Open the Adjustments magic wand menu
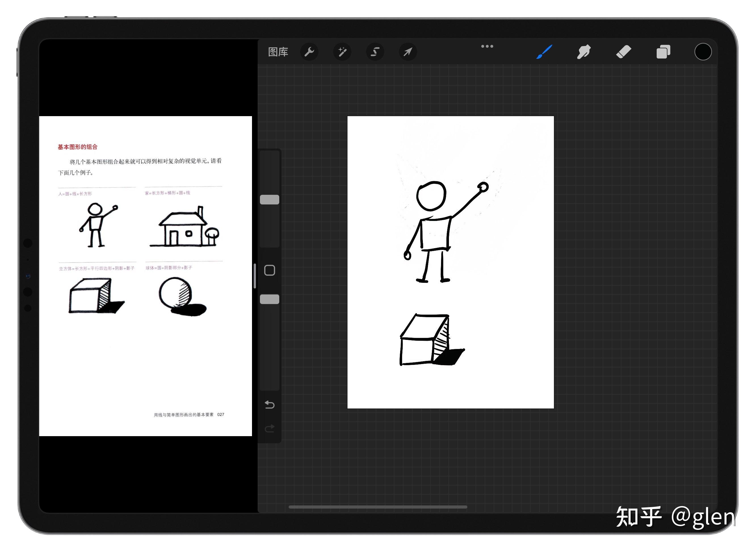This screenshot has width=756, height=552. click(342, 52)
